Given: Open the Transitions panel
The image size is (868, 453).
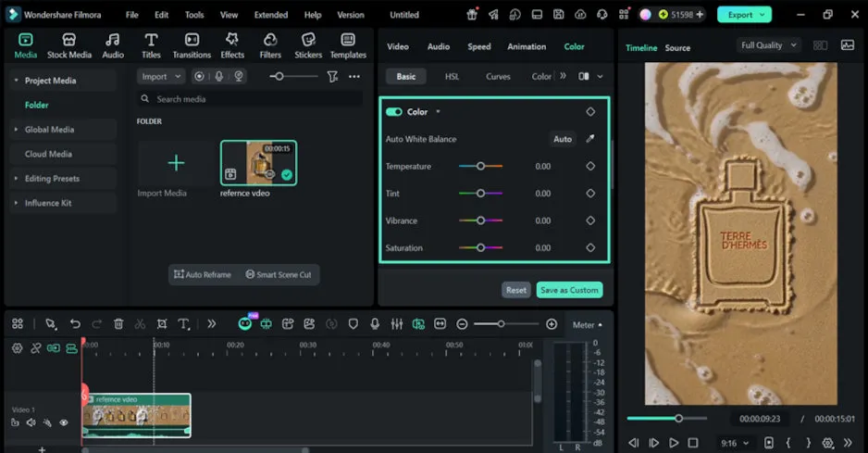Looking at the screenshot, I should click(192, 46).
